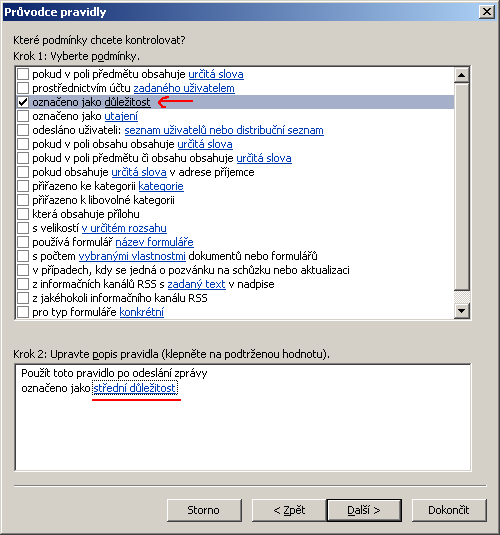This screenshot has height=535, width=500.
Task: Check 'z informačních kanálů RSS s' checkbox
Action: pyautogui.click(x=23, y=284)
